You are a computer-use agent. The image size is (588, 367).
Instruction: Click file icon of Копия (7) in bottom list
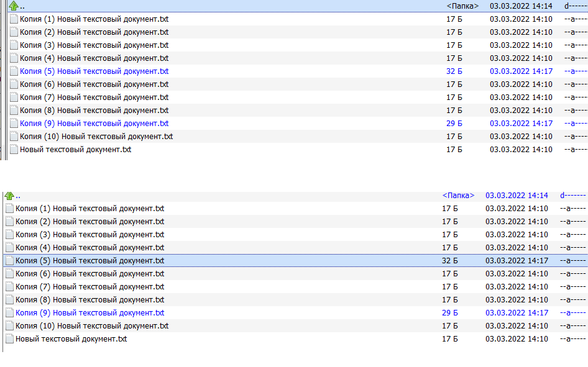(x=9, y=287)
